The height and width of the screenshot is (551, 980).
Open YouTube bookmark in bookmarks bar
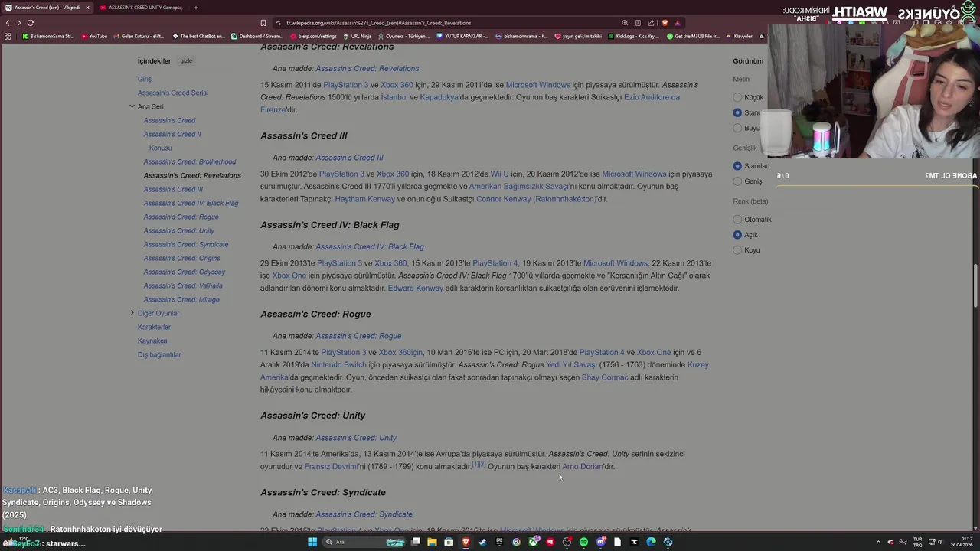[94, 36]
